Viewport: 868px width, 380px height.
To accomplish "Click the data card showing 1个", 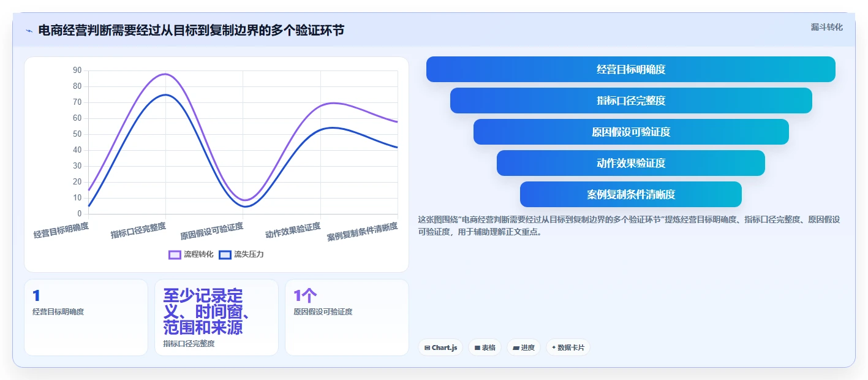I will pyautogui.click(x=347, y=317).
